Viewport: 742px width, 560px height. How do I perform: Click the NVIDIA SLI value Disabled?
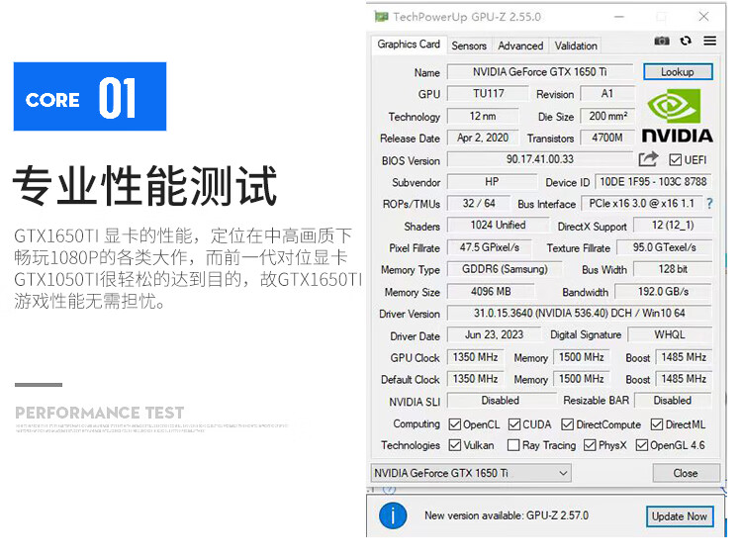pos(501,401)
